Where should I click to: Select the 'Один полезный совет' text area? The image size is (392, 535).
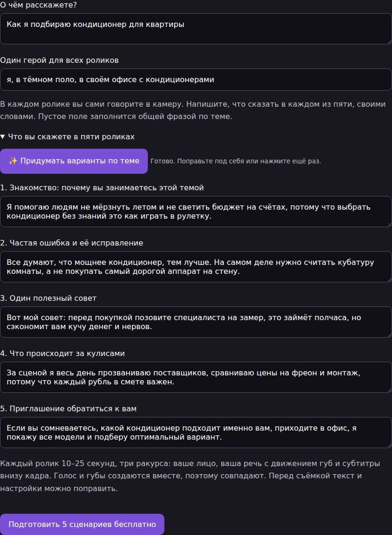click(x=196, y=322)
